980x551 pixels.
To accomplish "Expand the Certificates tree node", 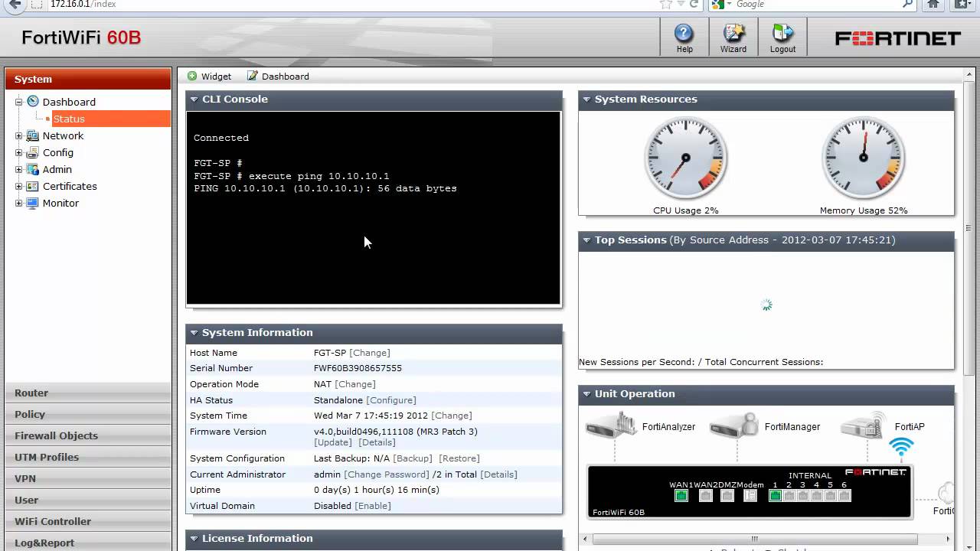I will [19, 186].
